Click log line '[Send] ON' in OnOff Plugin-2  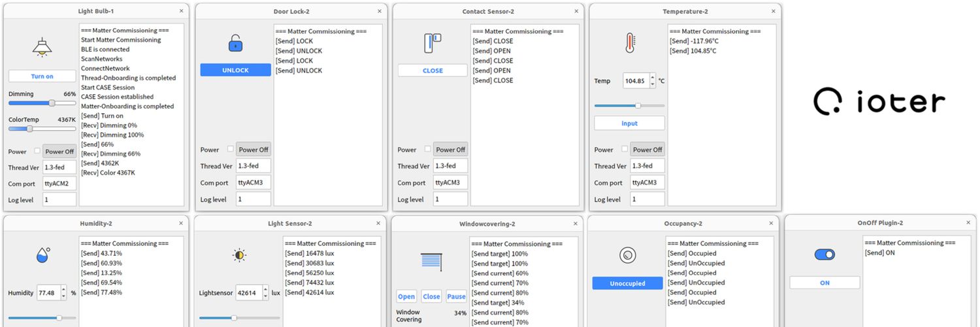coord(880,252)
